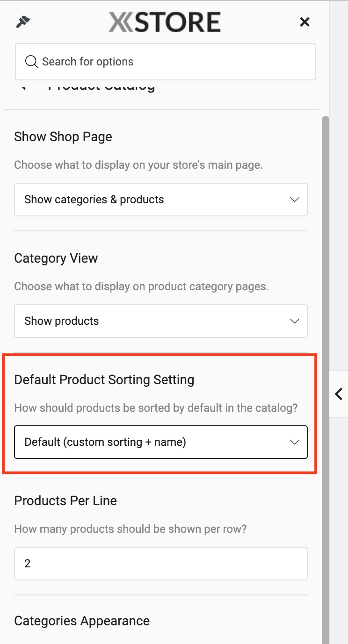Viewport: 348px width, 644px height.
Task: Open the Show categories & products dropdown
Action: (x=161, y=200)
